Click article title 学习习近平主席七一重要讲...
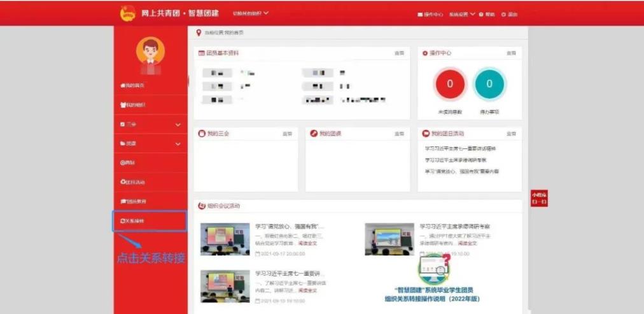Image resolution: width=644 pixels, height=314 pixels. point(290,274)
